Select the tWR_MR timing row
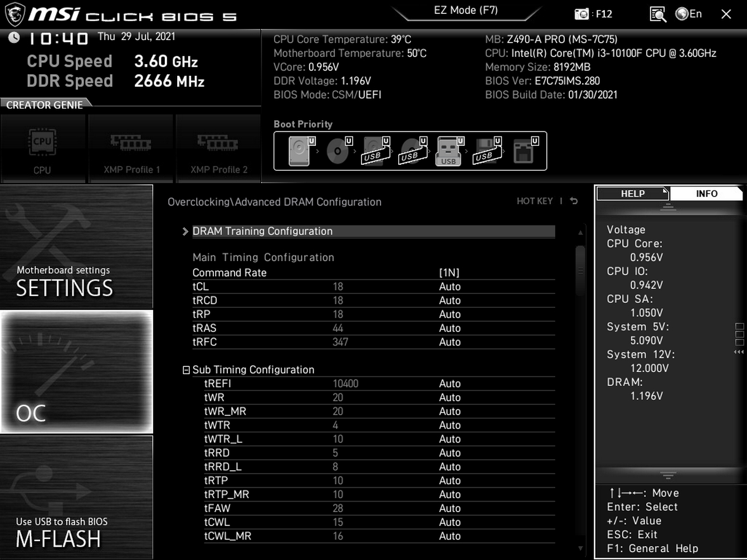The image size is (747, 560). 379,411
